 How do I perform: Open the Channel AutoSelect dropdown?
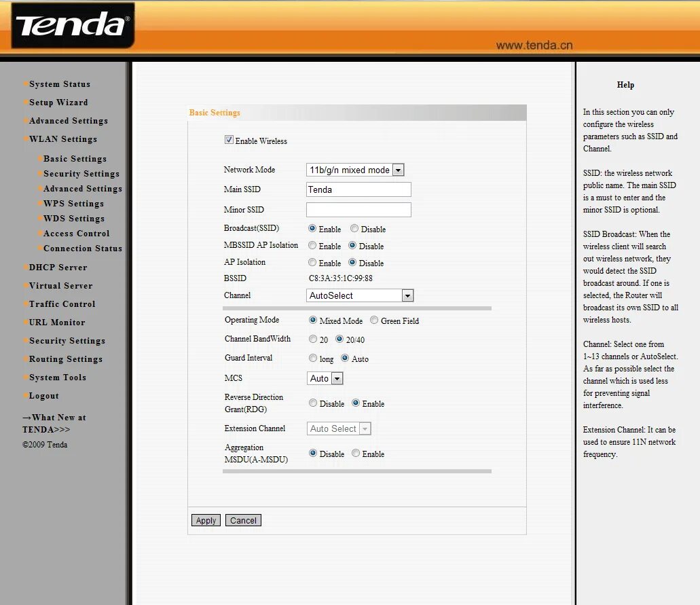tap(360, 295)
